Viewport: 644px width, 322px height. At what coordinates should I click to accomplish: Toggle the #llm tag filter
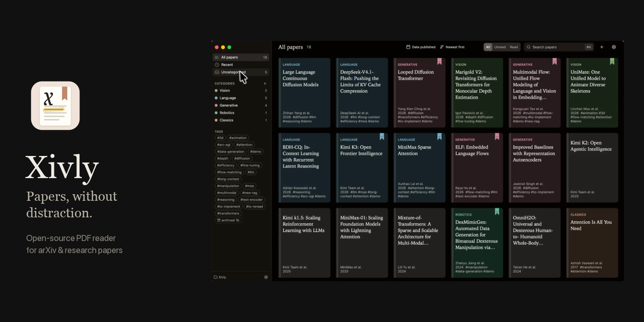coord(251,172)
